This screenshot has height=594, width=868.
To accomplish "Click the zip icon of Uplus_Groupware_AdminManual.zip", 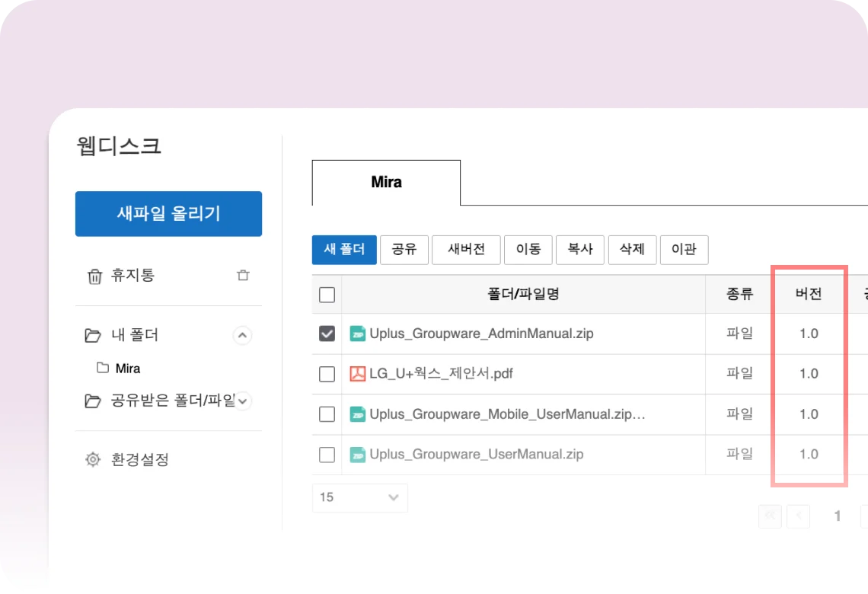I will [357, 334].
